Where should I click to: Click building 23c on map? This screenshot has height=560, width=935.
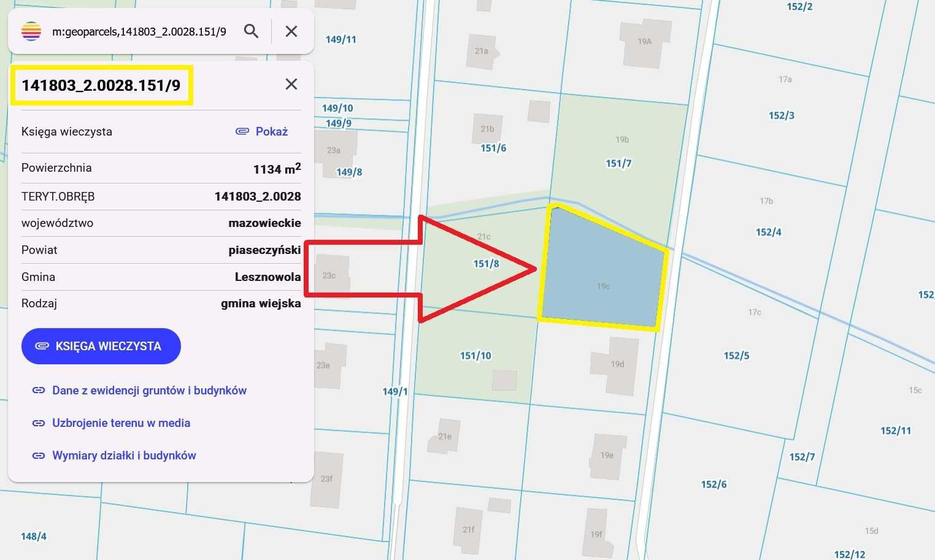coord(331,275)
